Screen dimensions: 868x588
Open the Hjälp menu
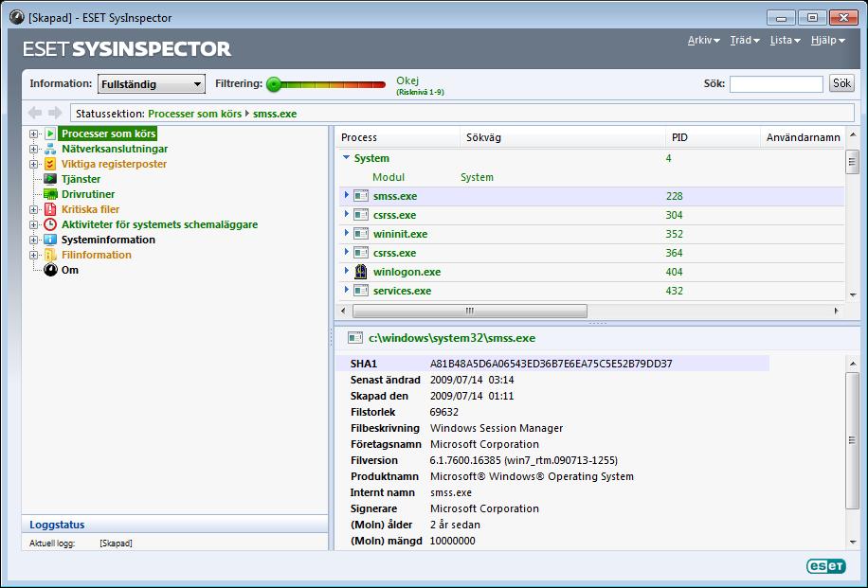click(x=827, y=40)
